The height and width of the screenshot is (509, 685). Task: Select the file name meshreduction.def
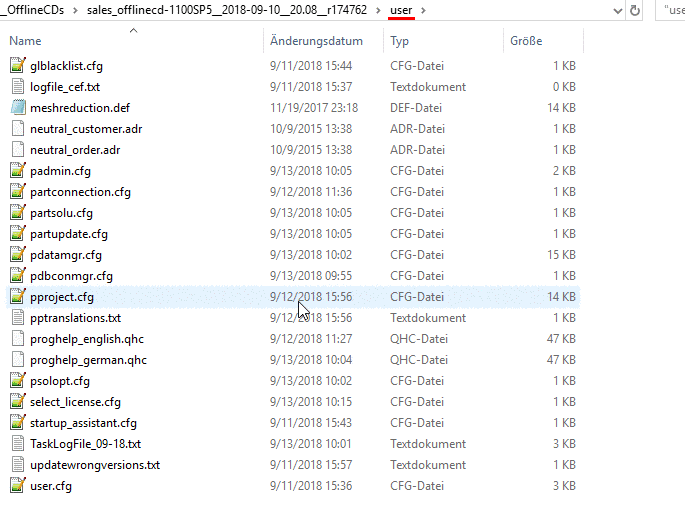(x=80, y=108)
